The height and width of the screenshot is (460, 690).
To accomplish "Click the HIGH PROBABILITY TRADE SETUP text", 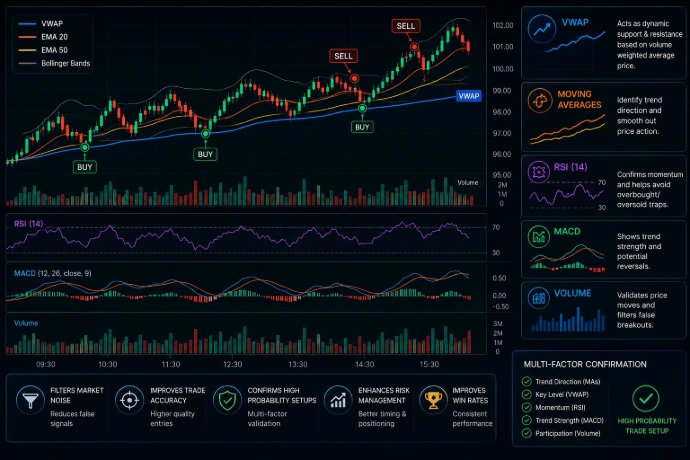I will 647,426.
